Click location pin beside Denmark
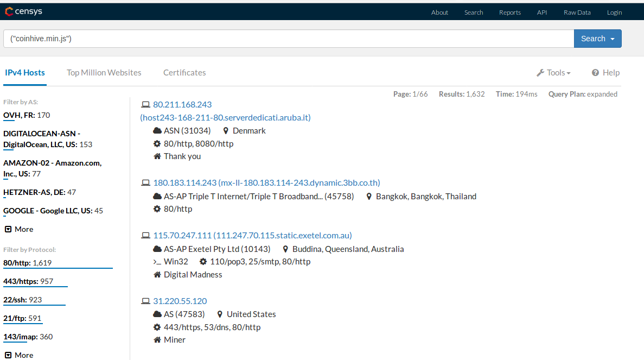644x360 pixels. point(226,131)
